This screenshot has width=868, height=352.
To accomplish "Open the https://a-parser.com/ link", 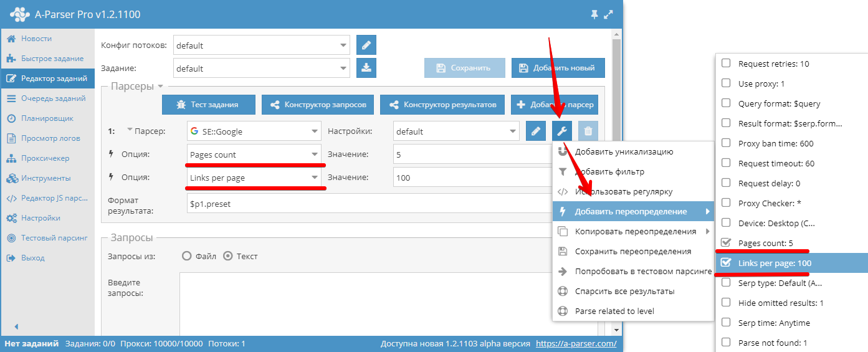I will click(576, 344).
